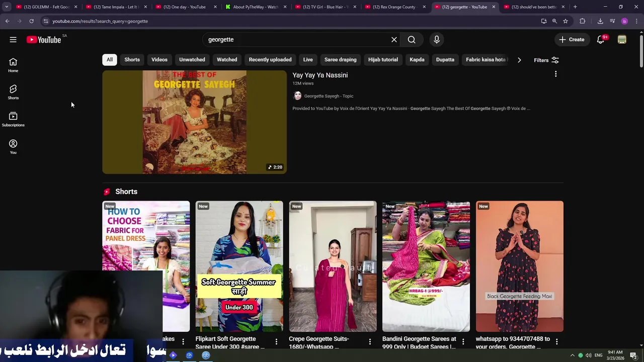Open Shorts in the sidebar
Image resolution: width=644 pixels, height=362 pixels.
13,93
